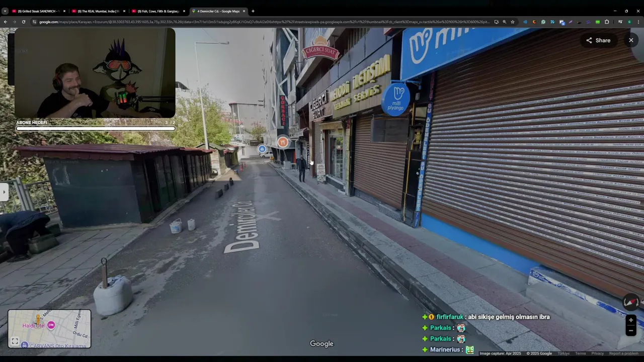
Task: Reload the Google Maps page
Action: [23, 22]
